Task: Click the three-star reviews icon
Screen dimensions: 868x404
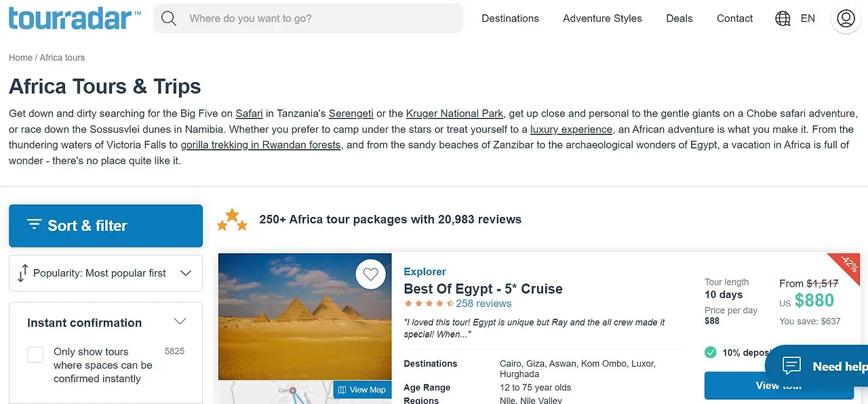Action: pyautogui.click(x=232, y=220)
